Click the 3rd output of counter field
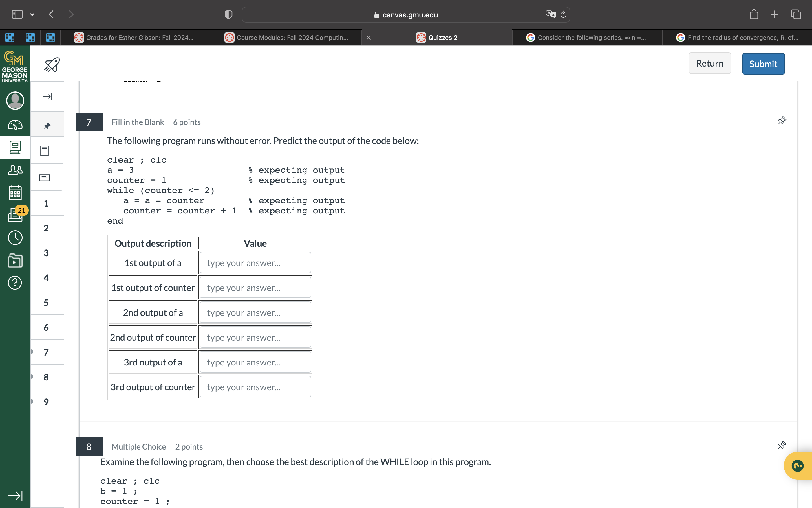 point(255,387)
